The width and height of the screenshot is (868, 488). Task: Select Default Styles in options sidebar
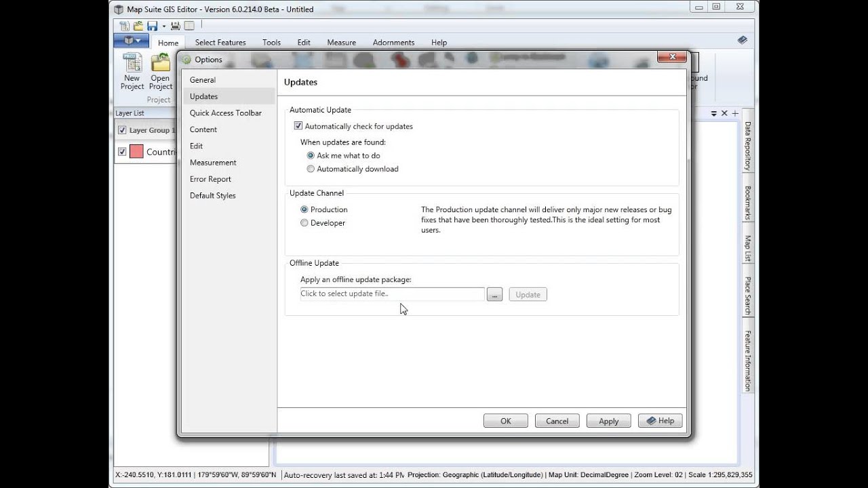tap(229, 195)
